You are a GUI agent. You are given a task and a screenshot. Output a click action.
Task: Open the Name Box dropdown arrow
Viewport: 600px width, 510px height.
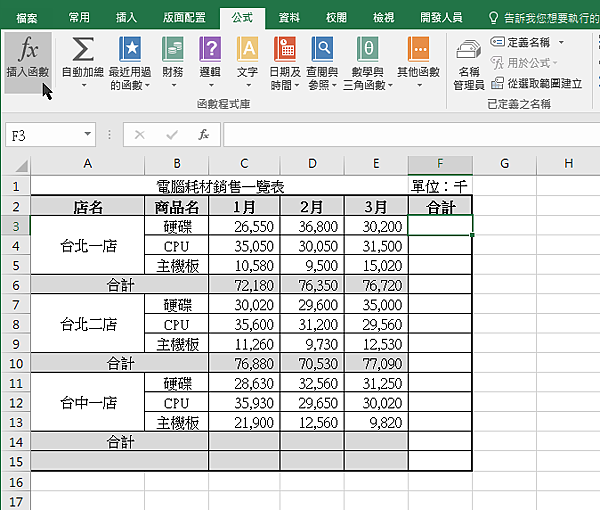[88, 134]
